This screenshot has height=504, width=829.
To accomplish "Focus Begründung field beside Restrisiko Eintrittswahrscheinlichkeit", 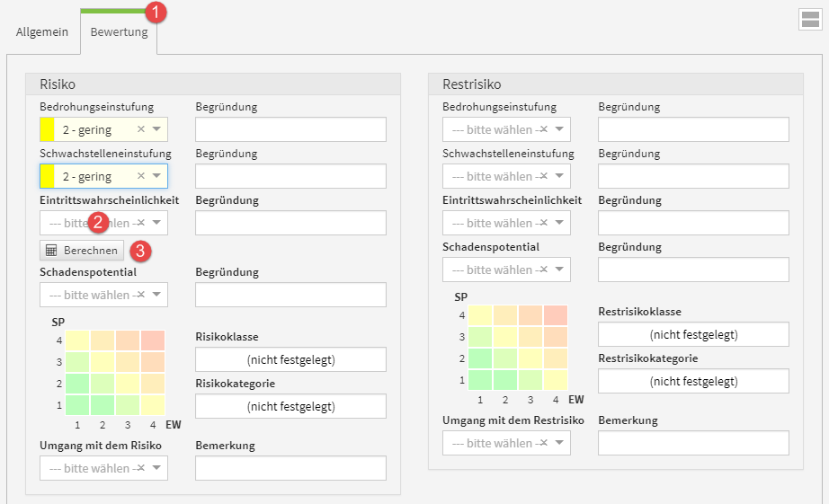I will pyautogui.click(x=693, y=223).
